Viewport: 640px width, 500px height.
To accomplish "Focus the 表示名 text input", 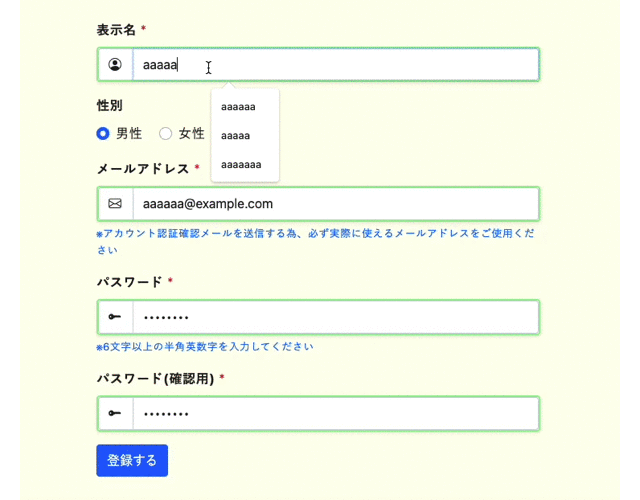I will point(336,64).
